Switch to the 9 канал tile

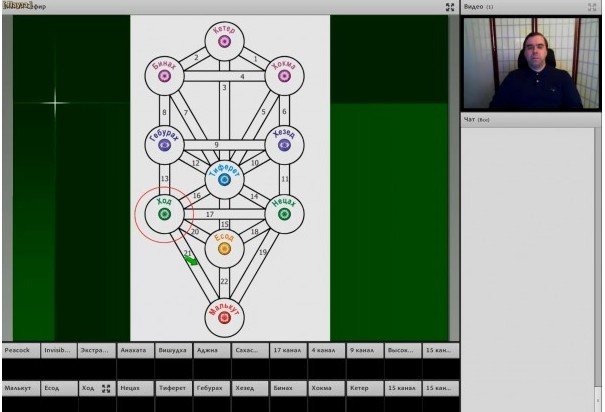pyautogui.click(x=365, y=352)
